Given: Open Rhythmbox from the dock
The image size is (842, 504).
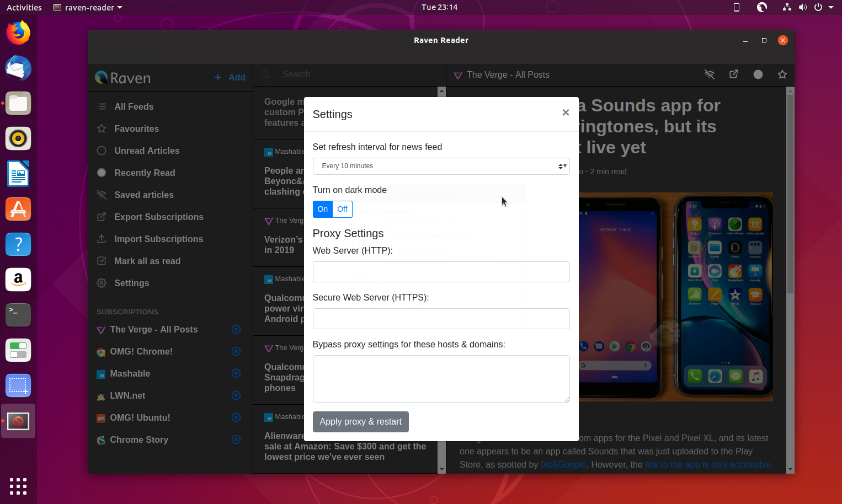Looking at the screenshot, I should point(18,138).
